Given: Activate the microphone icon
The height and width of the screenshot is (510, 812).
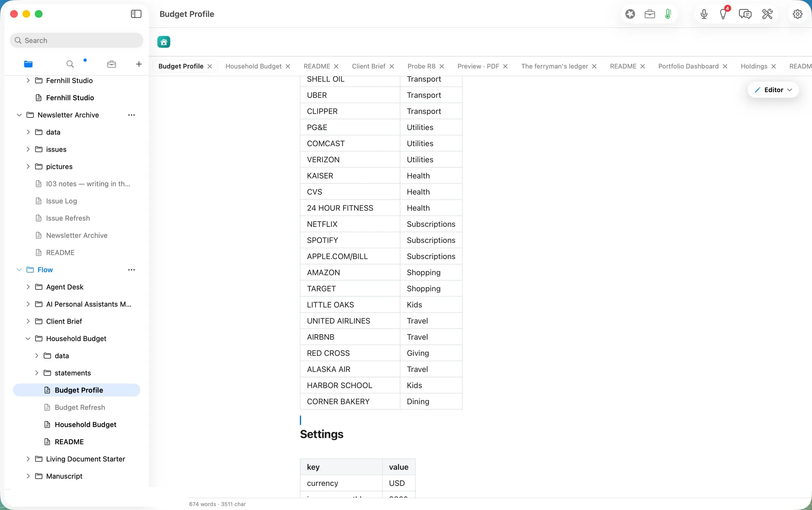Looking at the screenshot, I should point(704,14).
